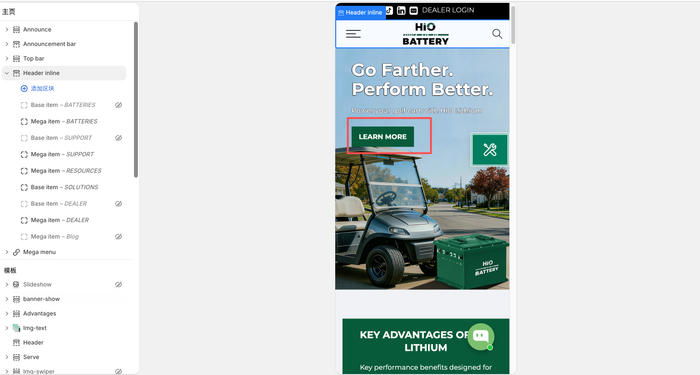Click the 模板 sidebar group heading
Screen dimensions: 700x375
(x=10, y=271)
